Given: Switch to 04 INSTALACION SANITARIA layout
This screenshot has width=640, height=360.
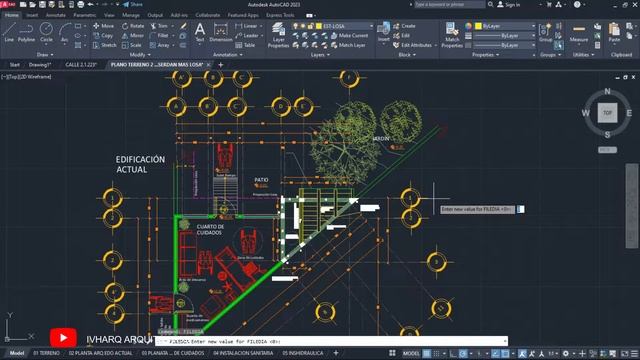Looking at the screenshot, I should (243, 353).
